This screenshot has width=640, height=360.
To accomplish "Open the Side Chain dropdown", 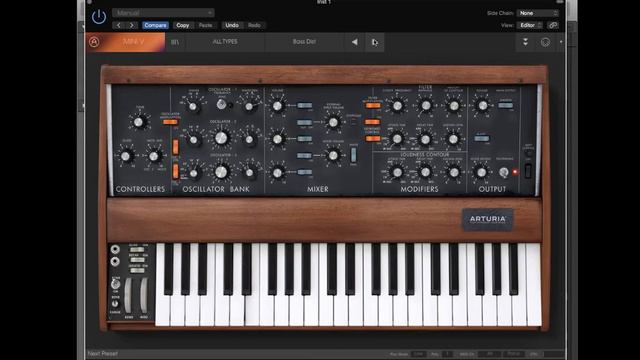I will point(538,13).
